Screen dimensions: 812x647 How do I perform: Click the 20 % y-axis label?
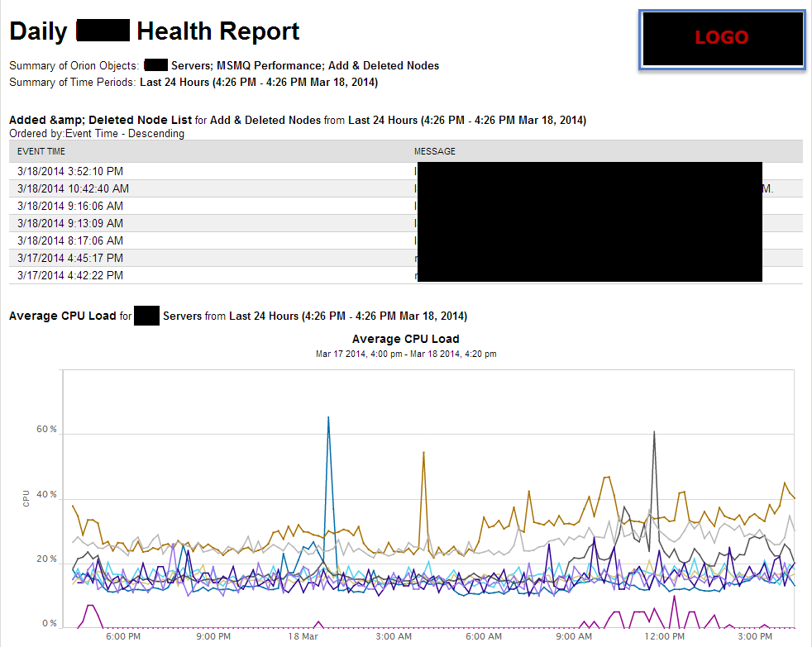(x=46, y=559)
